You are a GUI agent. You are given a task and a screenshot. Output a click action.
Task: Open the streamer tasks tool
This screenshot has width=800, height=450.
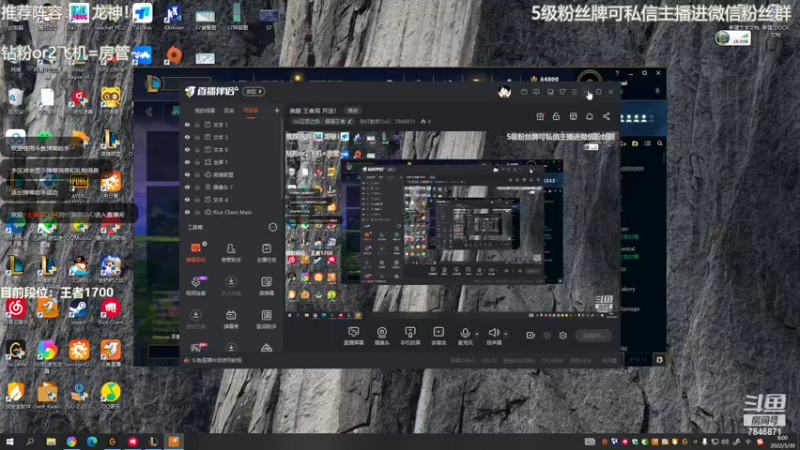(x=266, y=252)
